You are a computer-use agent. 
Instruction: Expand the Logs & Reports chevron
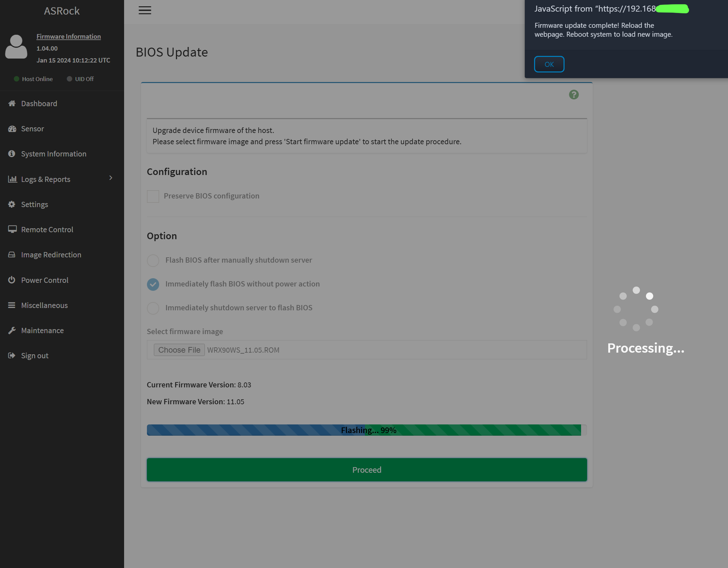[111, 178]
